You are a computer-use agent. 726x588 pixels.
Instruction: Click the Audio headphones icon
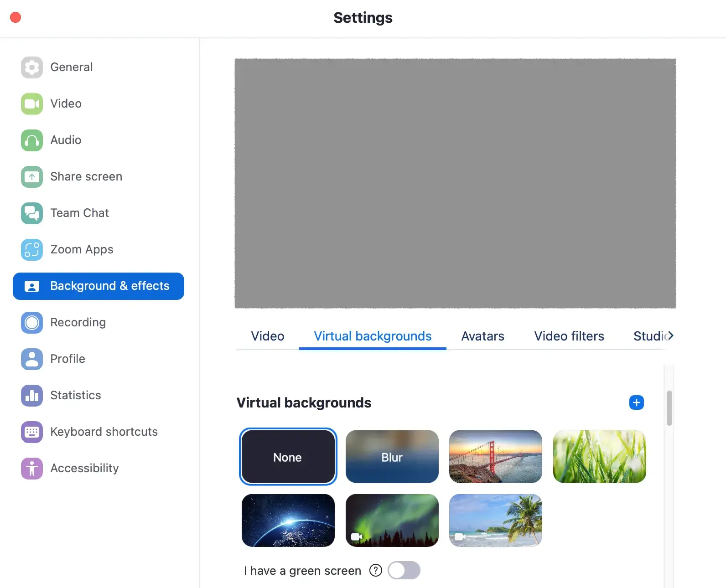click(32, 140)
